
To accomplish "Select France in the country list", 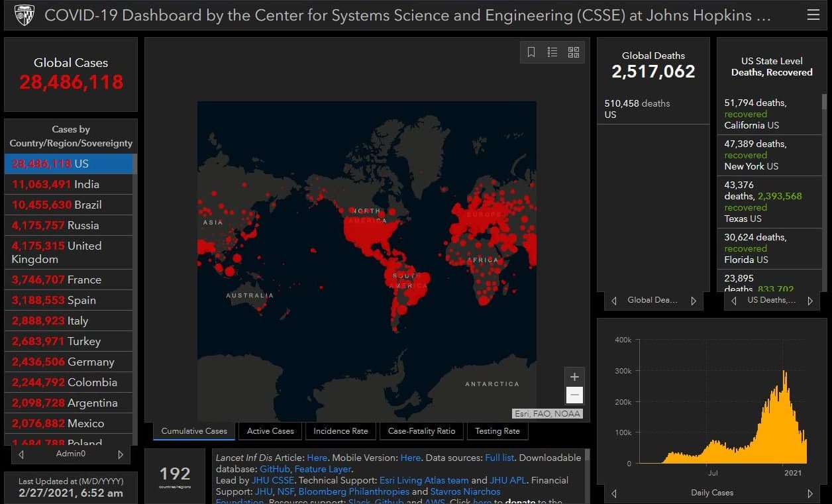I will coord(68,279).
